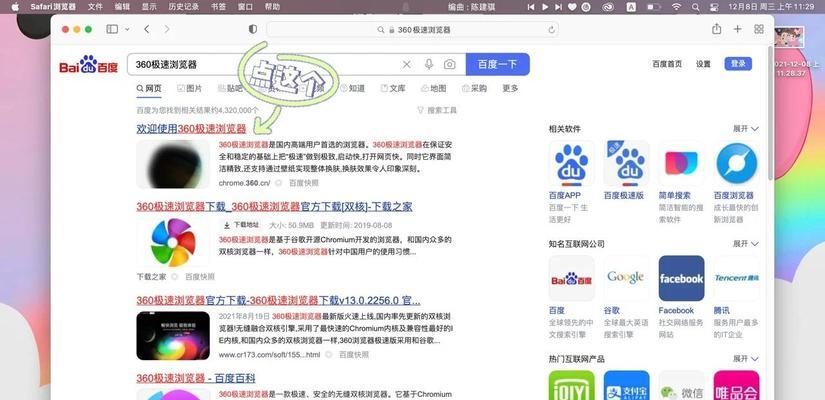Open the 360极速浏览器官方下载 v13.0.2256.0 result
Viewport: 825px width, 400px height.
point(278,301)
